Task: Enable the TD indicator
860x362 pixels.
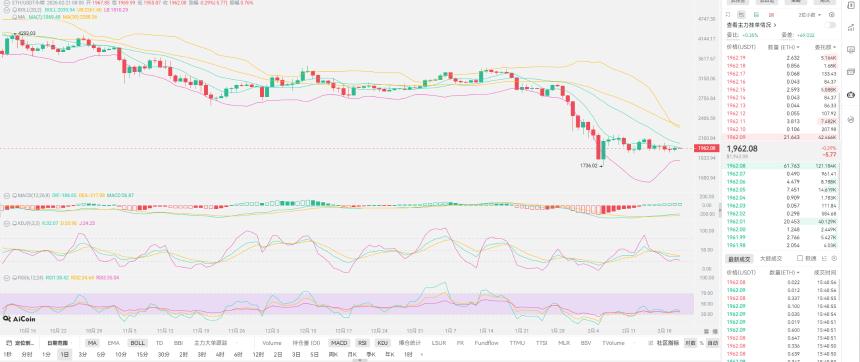Action: click(x=160, y=343)
